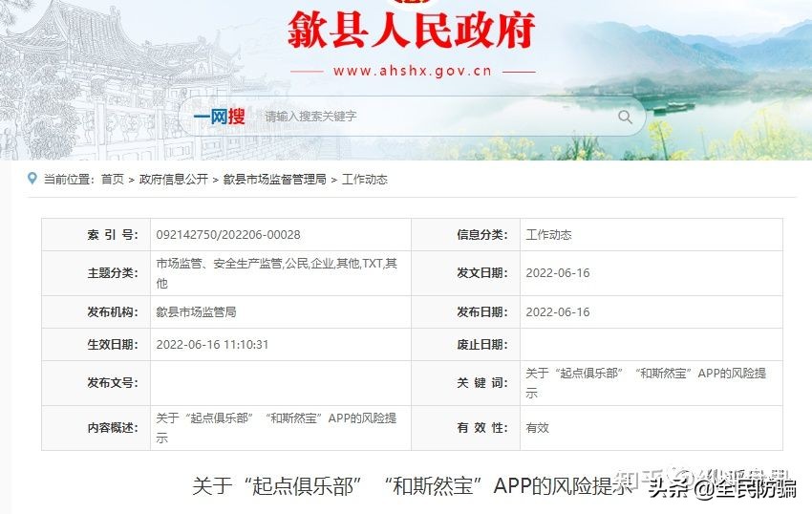Click the location pin icon beside 当前位置

32,179
